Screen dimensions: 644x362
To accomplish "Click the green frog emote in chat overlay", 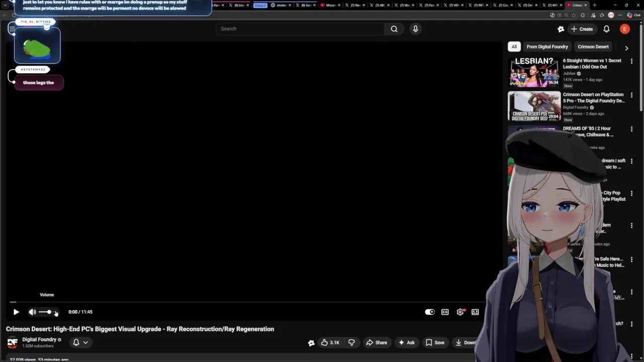I will [x=37, y=48].
